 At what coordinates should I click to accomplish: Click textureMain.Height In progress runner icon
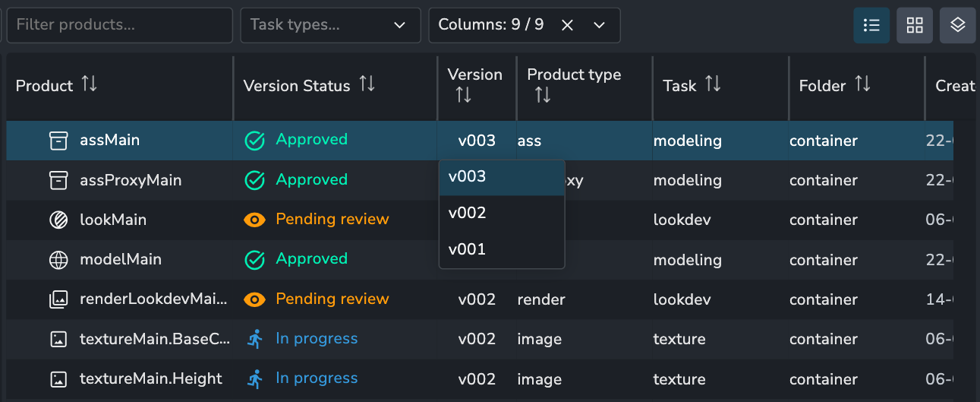[x=254, y=378]
